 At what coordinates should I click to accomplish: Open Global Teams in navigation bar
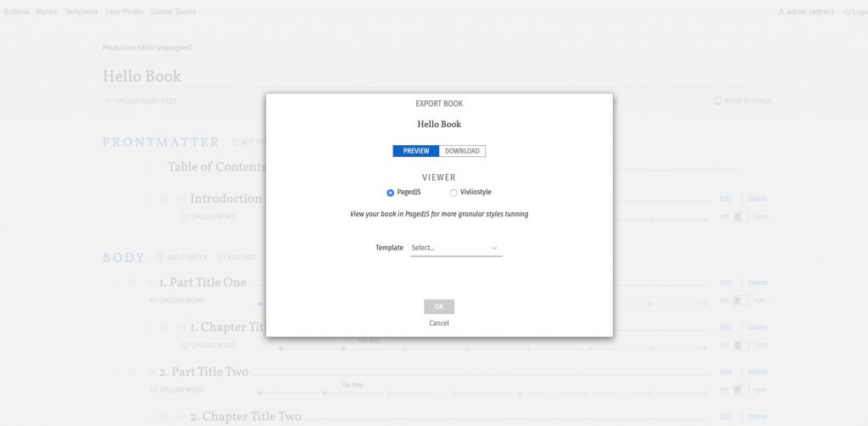[173, 12]
